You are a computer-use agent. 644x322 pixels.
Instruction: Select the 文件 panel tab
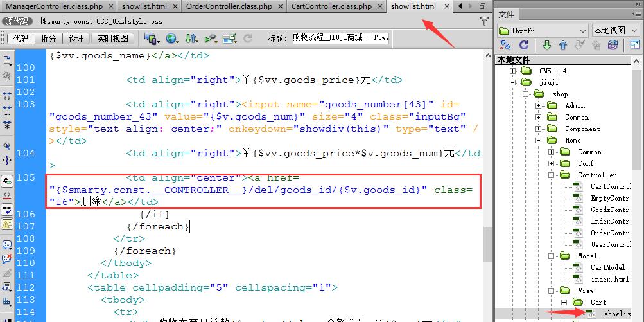point(506,14)
